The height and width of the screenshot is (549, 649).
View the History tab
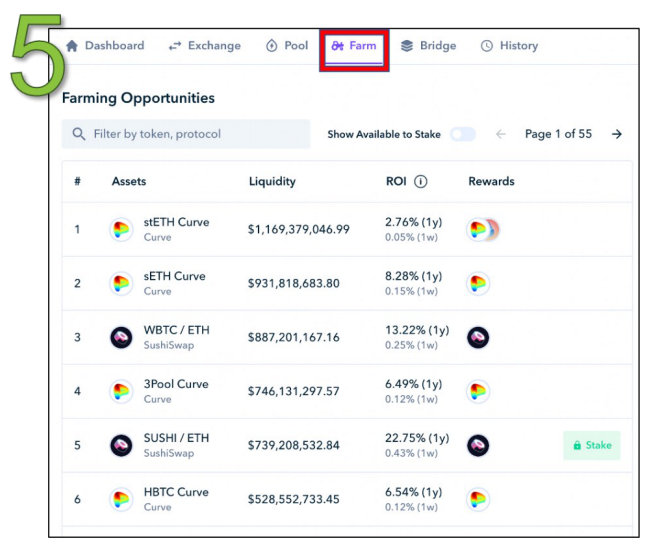click(509, 46)
